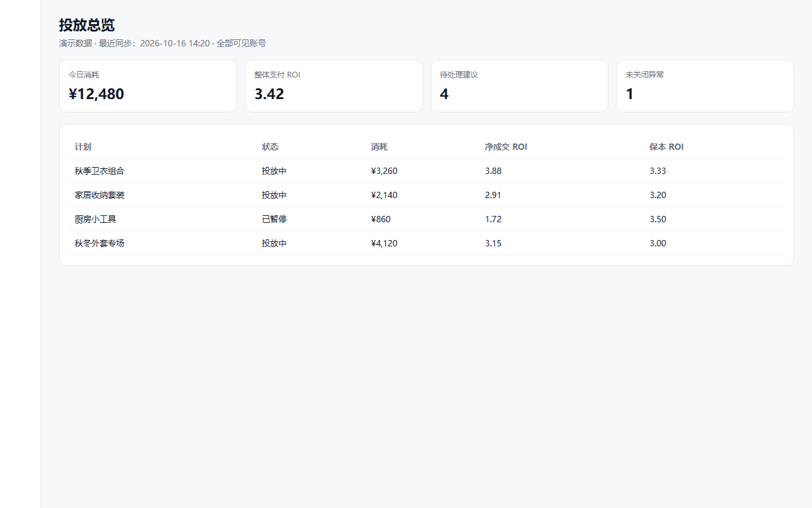The height and width of the screenshot is (508, 812).
Task: Select the 3.88 净成交 ROI value
Action: (493, 171)
